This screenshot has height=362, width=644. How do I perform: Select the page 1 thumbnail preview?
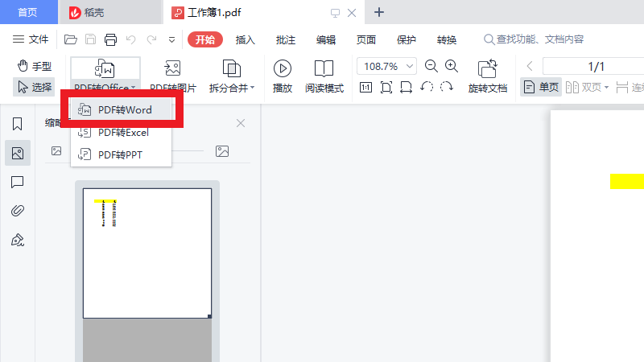(x=147, y=253)
